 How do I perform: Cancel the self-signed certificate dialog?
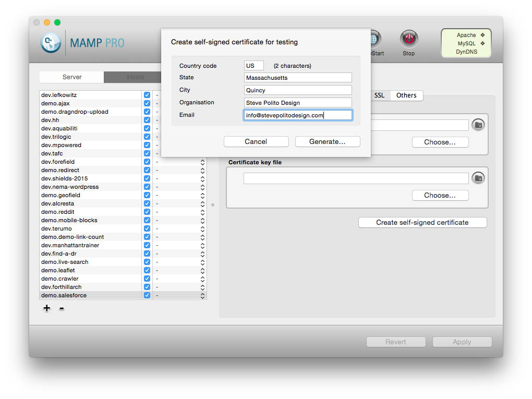(256, 141)
